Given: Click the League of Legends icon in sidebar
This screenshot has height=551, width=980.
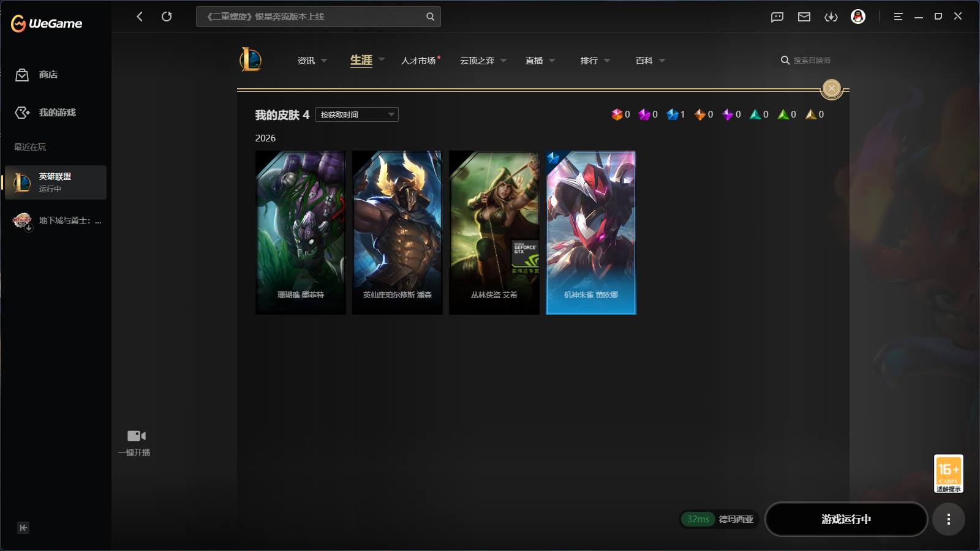Looking at the screenshot, I should click(x=22, y=182).
